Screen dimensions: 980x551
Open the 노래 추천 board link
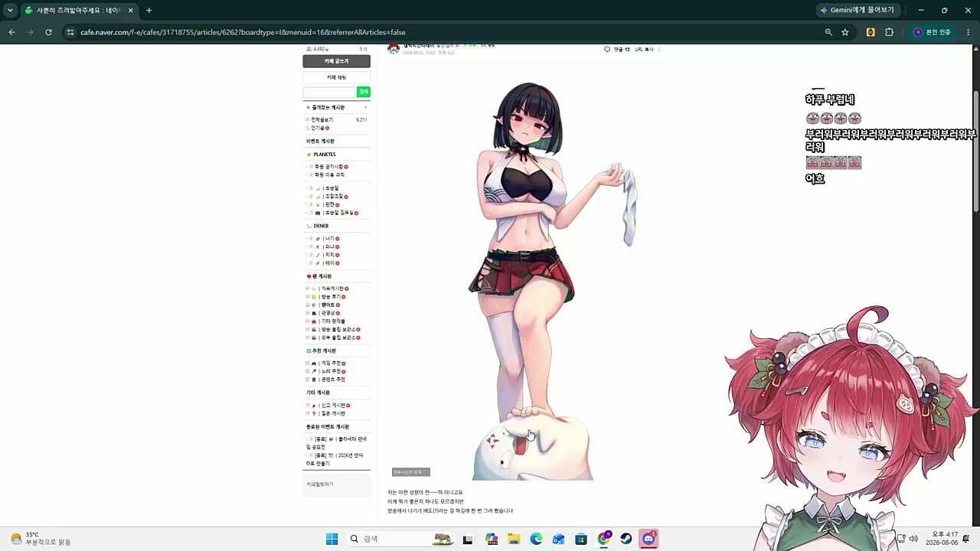click(330, 371)
